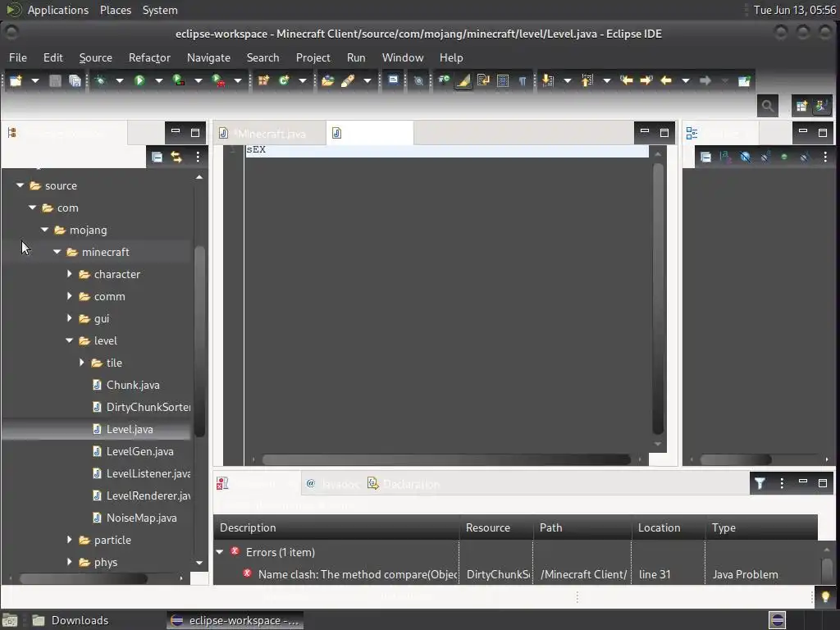The image size is (840, 630).
Task: Go to Last Edit Location
Action: click(x=626, y=80)
